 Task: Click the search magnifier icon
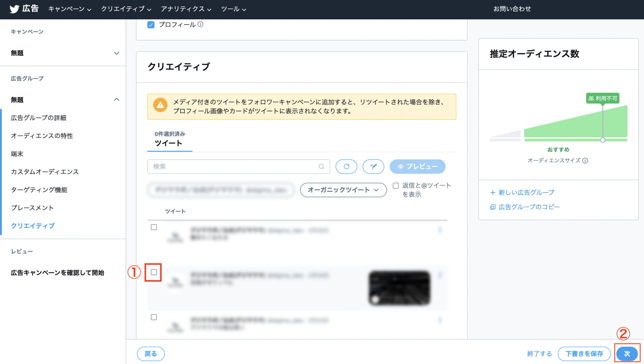coord(321,166)
